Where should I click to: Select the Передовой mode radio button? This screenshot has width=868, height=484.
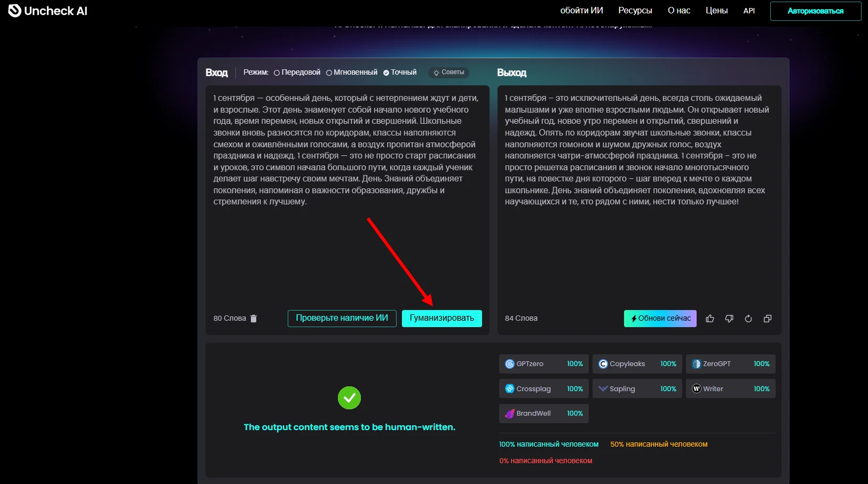[x=277, y=73]
